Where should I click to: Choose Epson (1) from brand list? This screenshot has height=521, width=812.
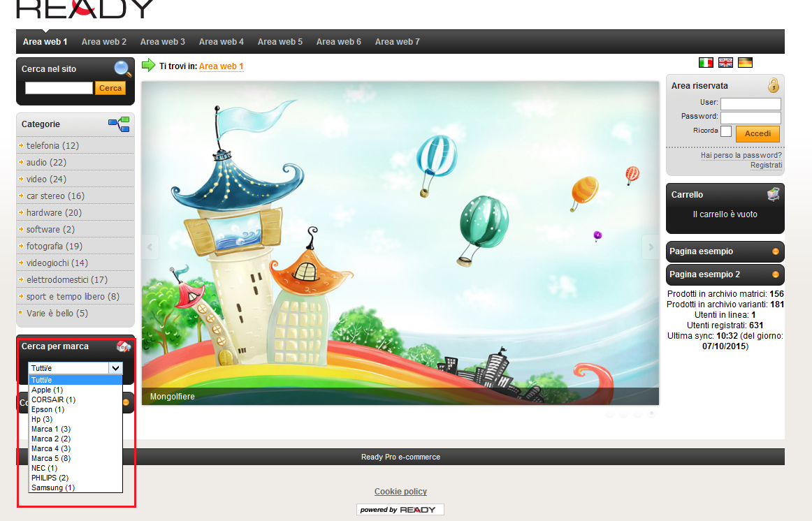pos(75,410)
